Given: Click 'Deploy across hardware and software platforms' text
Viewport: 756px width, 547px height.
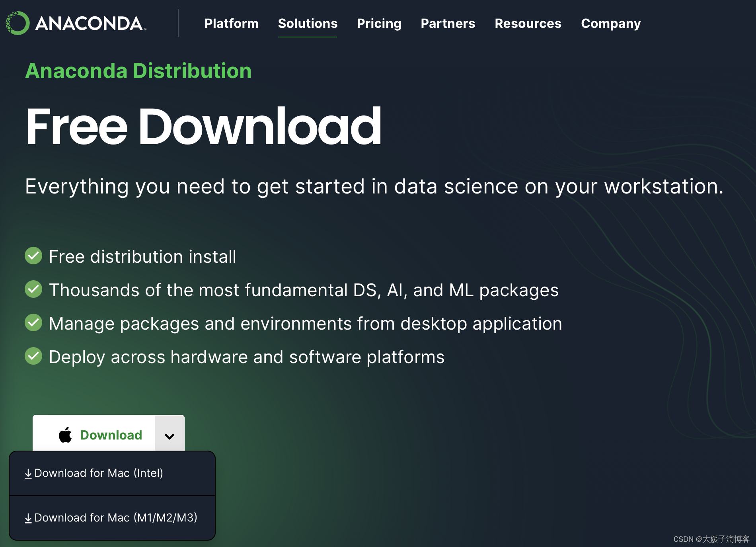Looking at the screenshot, I should click(x=247, y=357).
